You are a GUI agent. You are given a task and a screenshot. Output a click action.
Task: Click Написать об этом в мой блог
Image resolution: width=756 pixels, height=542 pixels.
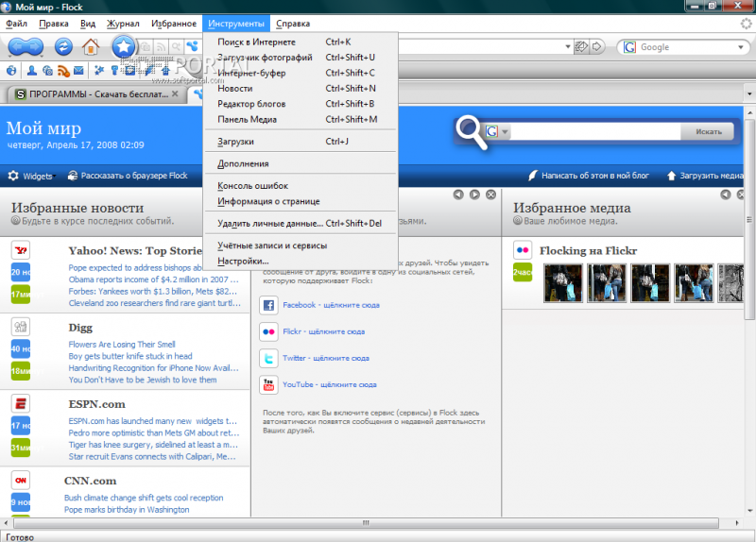tap(588, 176)
